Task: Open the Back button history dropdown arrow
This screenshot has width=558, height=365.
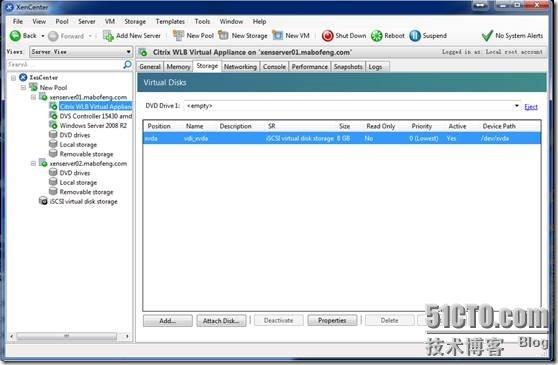Action: [x=43, y=36]
